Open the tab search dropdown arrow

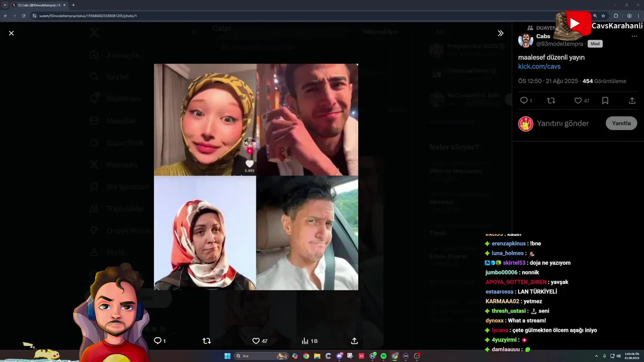[x=5, y=5]
